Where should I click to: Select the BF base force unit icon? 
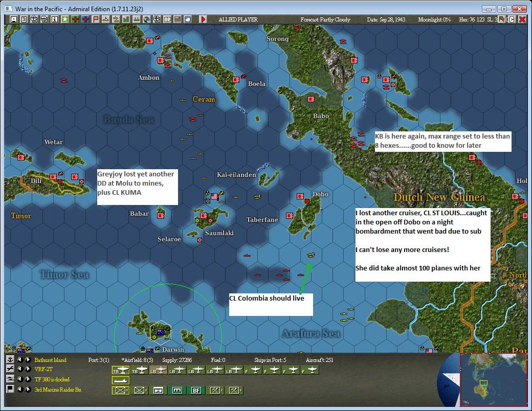click(x=196, y=391)
